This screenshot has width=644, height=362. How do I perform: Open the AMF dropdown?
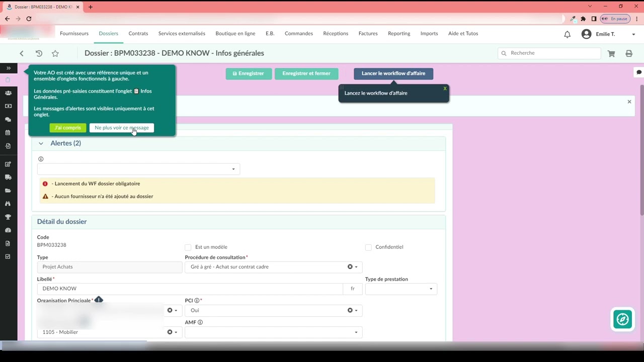click(273, 332)
